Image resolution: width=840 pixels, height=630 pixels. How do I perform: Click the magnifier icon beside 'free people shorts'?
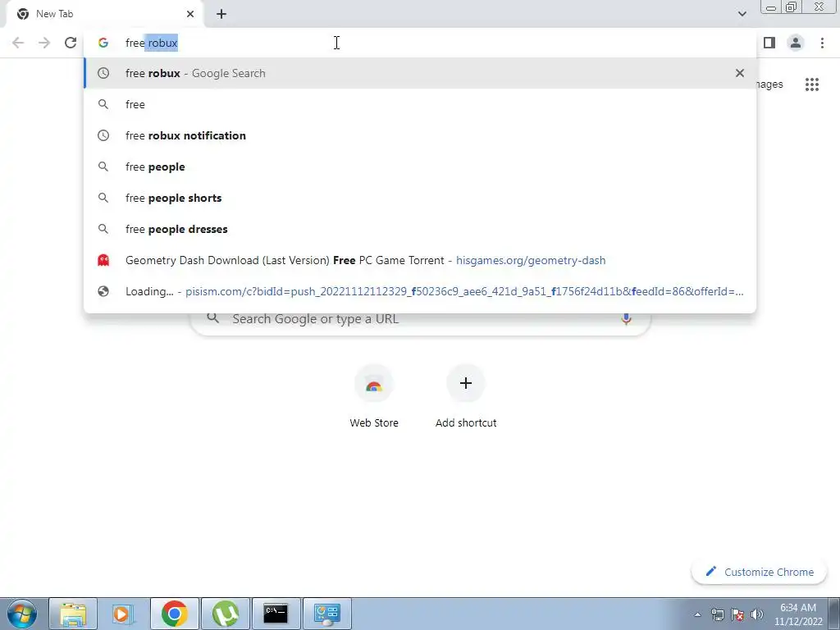103,198
